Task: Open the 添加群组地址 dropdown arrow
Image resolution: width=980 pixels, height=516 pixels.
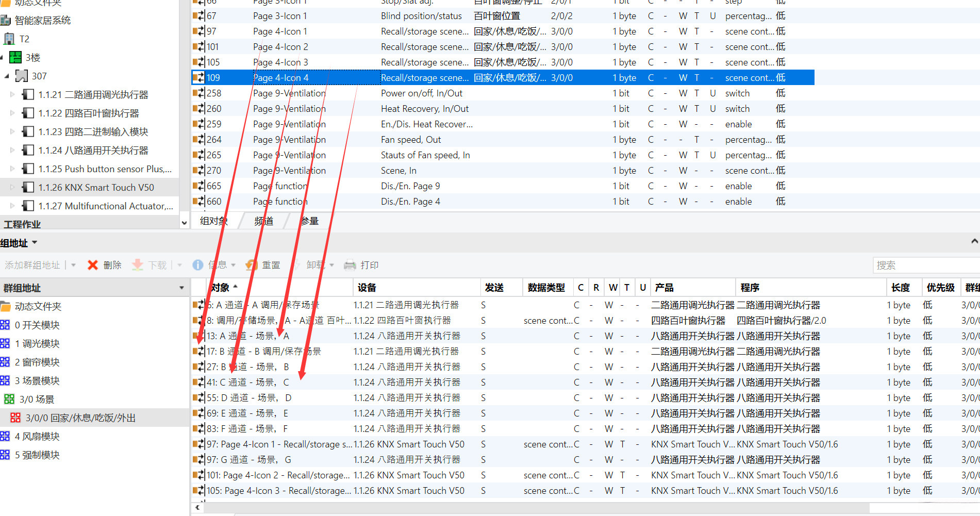Action: [x=74, y=265]
